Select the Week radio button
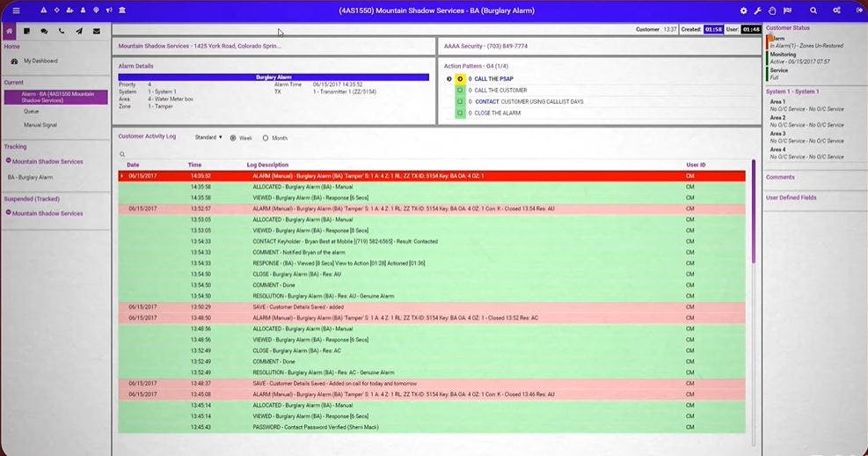Viewport: 868px width, 456px height. click(x=233, y=138)
